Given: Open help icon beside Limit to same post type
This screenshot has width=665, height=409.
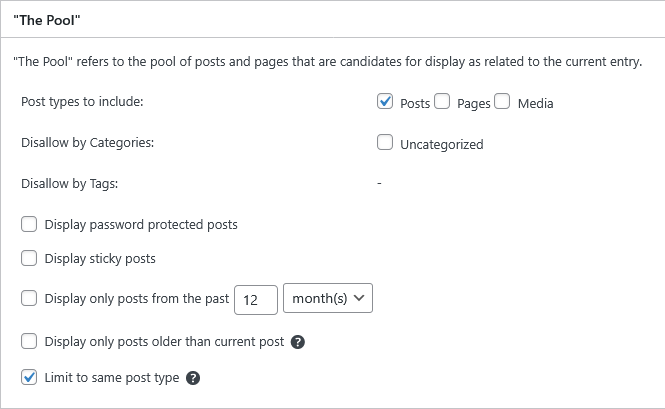Looking at the screenshot, I should (193, 378).
